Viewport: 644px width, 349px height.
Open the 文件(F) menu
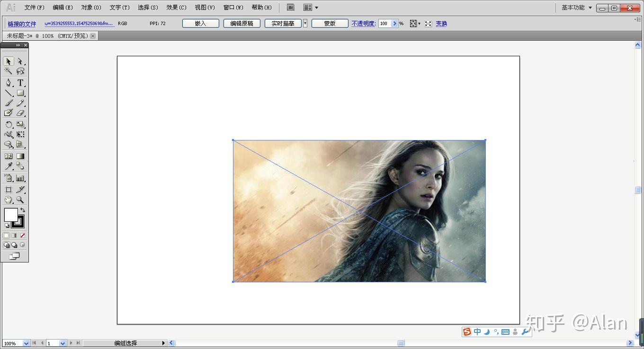pos(34,8)
